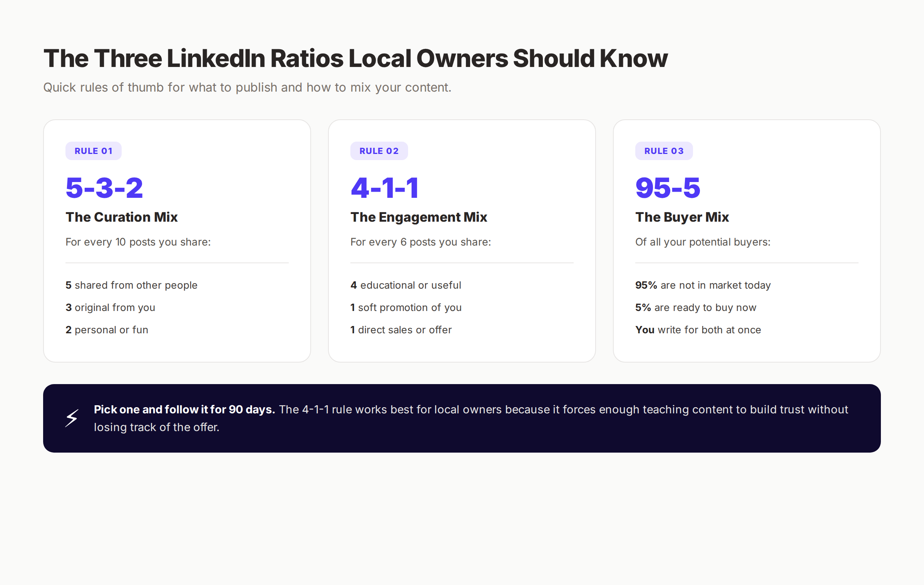Click the large 5-3-2 ratio number
The height and width of the screenshot is (585, 924).
click(x=104, y=188)
